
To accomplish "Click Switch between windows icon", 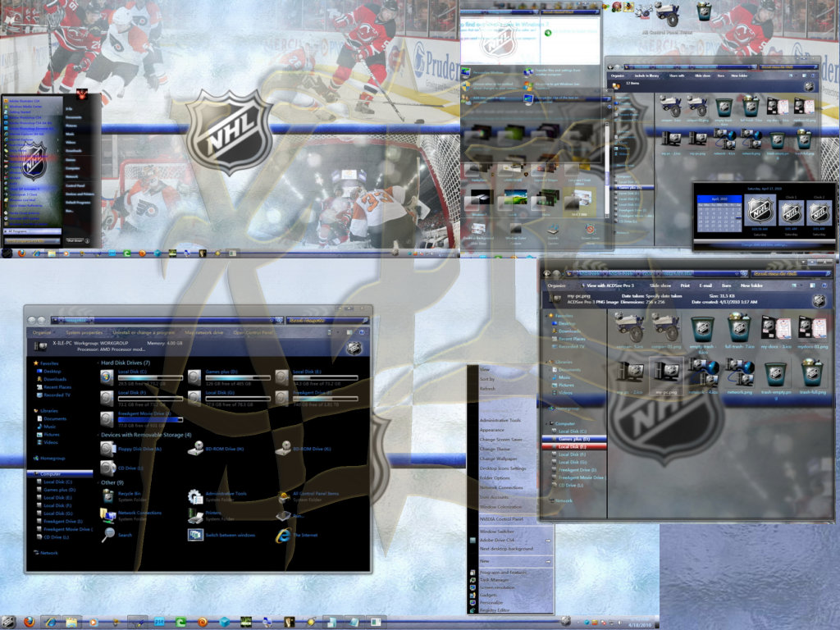I will [x=195, y=535].
